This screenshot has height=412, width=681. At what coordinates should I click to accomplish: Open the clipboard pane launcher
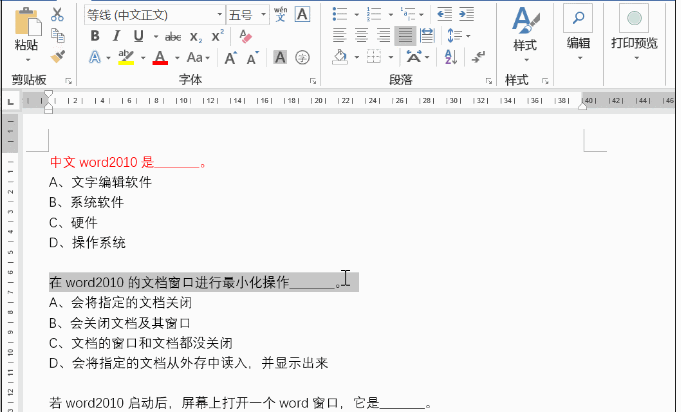68,81
